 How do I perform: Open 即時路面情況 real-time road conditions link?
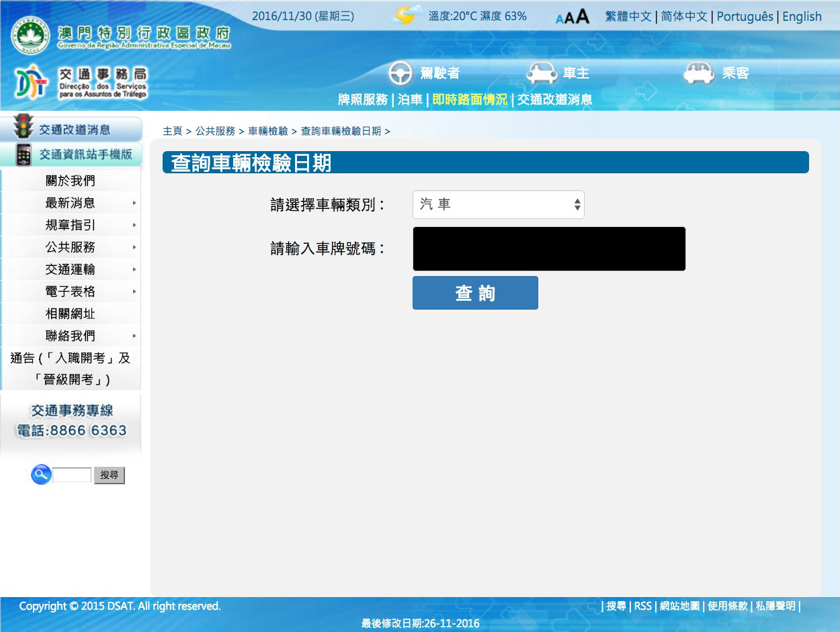click(469, 99)
